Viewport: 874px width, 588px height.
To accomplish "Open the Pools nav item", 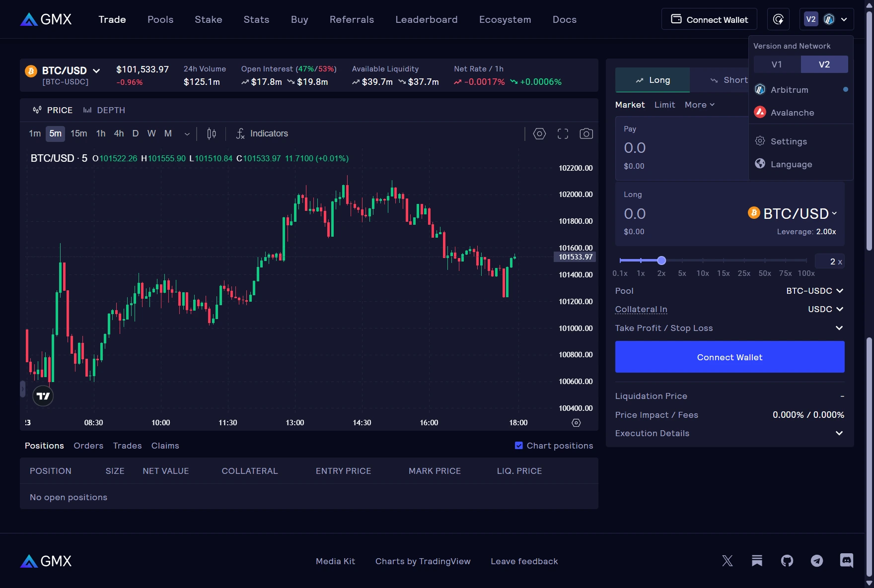I will coord(160,19).
